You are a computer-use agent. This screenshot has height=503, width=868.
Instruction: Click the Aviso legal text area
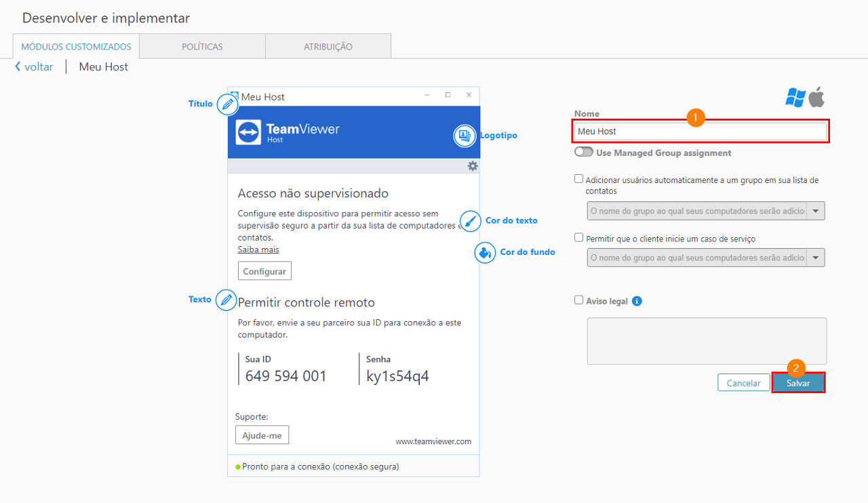pos(707,341)
